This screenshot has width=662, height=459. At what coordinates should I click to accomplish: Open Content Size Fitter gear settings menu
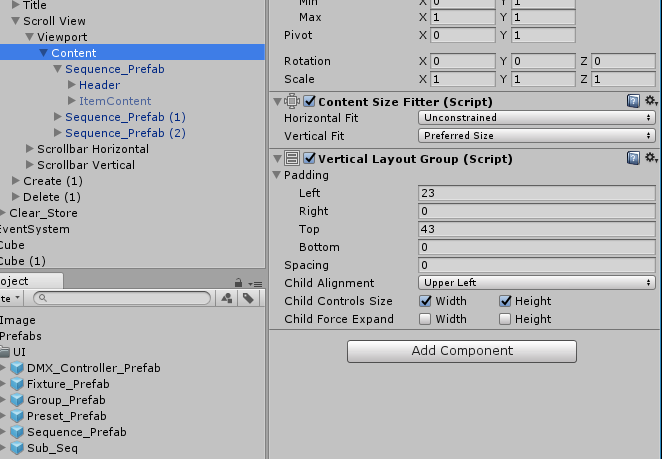[651, 101]
